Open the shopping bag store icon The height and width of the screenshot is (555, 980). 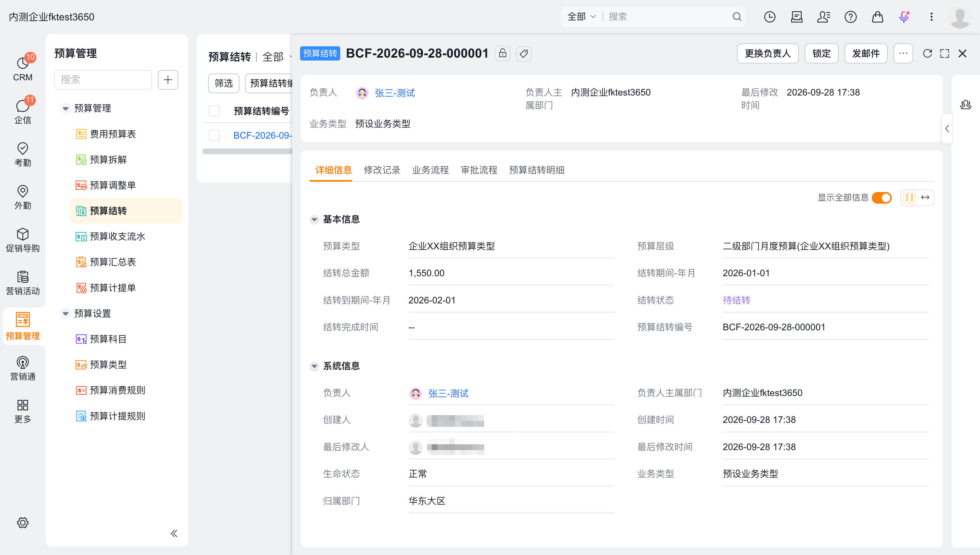[878, 17]
